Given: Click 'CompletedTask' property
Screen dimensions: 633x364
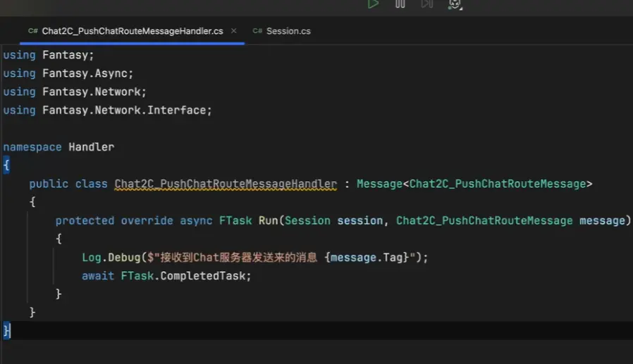Looking at the screenshot, I should click(202, 276).
